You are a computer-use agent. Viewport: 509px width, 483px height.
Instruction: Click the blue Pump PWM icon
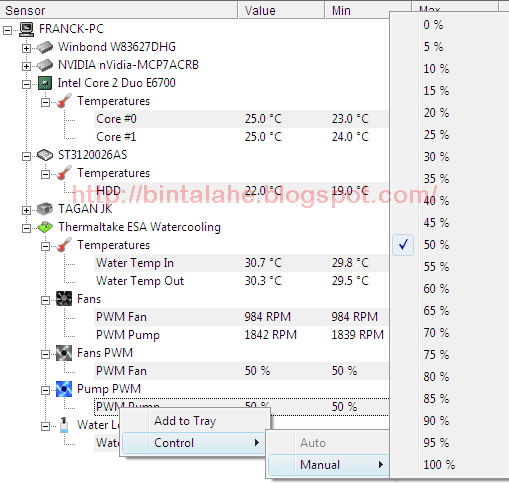(x=64, y=389)
